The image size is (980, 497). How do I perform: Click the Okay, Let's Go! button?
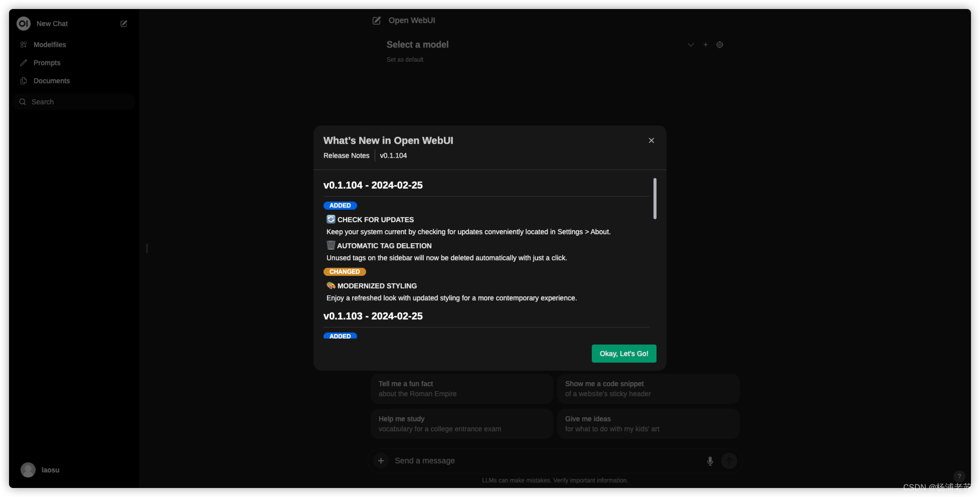point(624,354)
